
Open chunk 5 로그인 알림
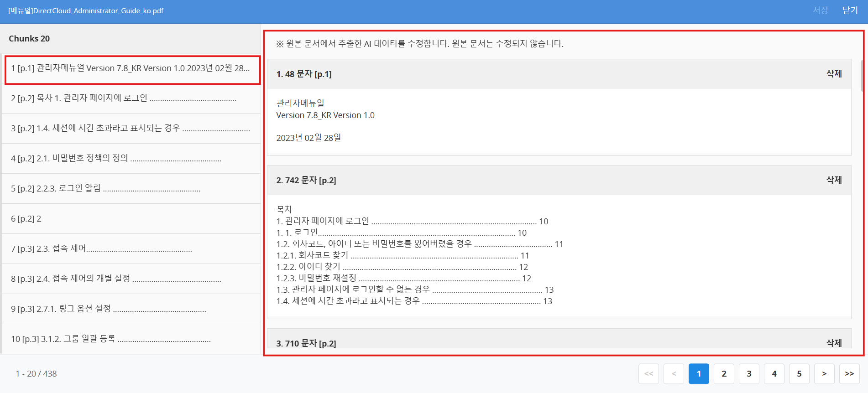(x=132, y=189)
